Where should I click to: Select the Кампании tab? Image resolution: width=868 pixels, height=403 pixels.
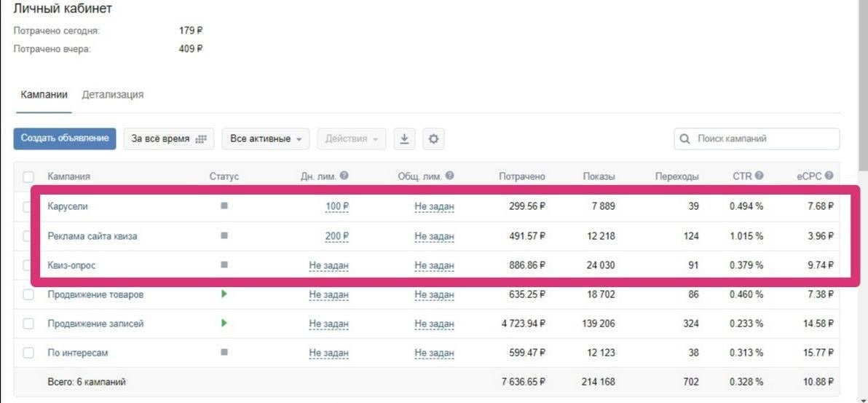click(x=44, y=95)
